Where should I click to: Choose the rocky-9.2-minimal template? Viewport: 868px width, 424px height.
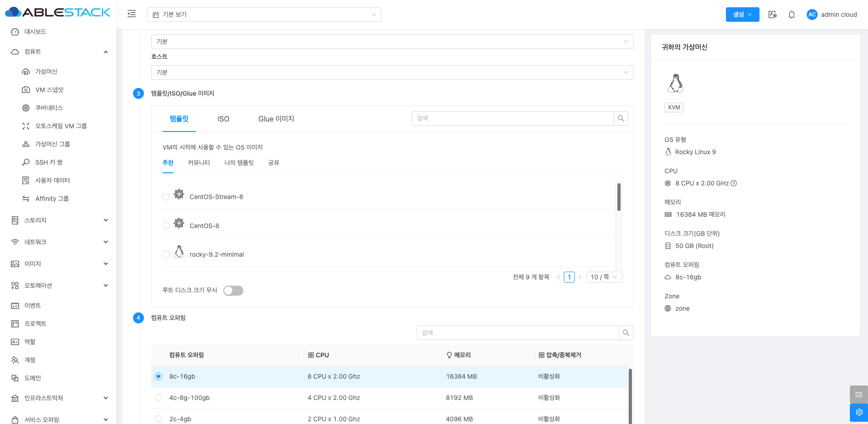pyautogui.click(x=166, y=254)
